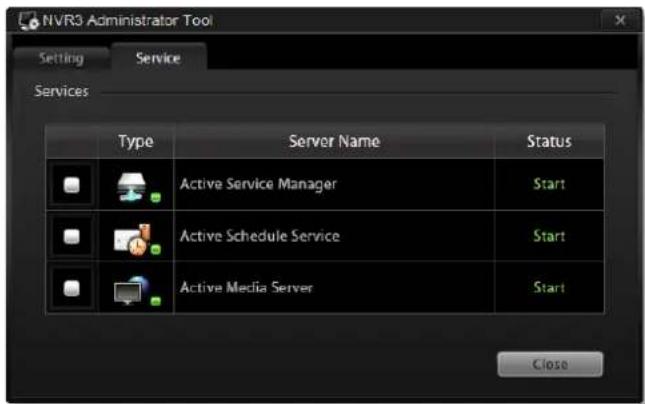Click Start status of Active Media Server
The image size is (645, 404).
pos(549,287)
